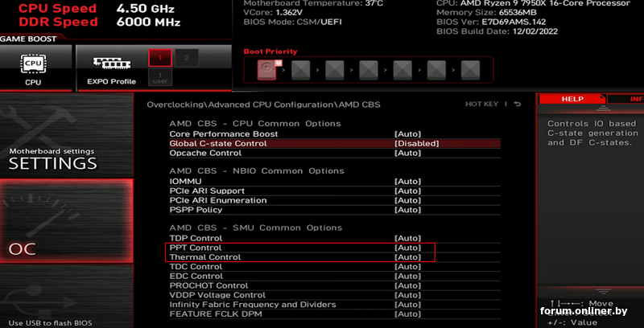644x328 pixels.
Task: Click the Overclocking breadcrumb path text
Action: (263, 105)
